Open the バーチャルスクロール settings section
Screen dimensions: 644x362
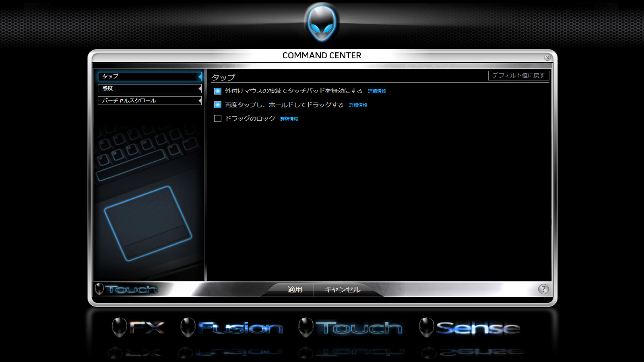click(x=150, y=101)
